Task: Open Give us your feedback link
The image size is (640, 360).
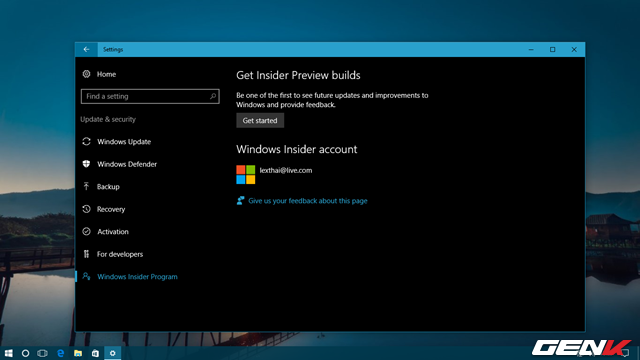Action: [308, 201]
